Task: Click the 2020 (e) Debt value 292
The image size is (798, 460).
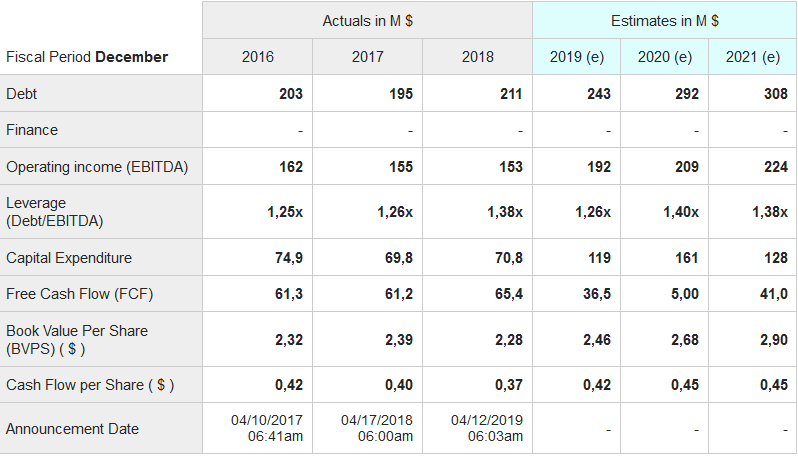Action: [x=686, y=94]
